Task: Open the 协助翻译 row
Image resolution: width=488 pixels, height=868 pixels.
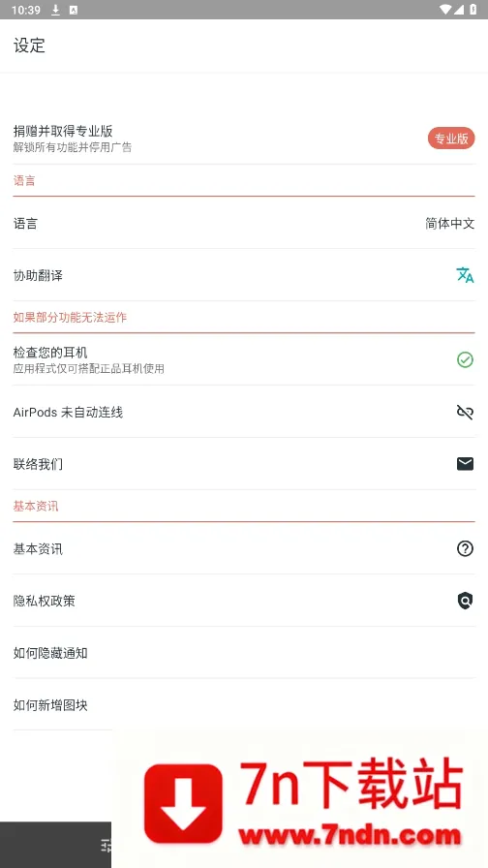Action: tap(244, 275)
